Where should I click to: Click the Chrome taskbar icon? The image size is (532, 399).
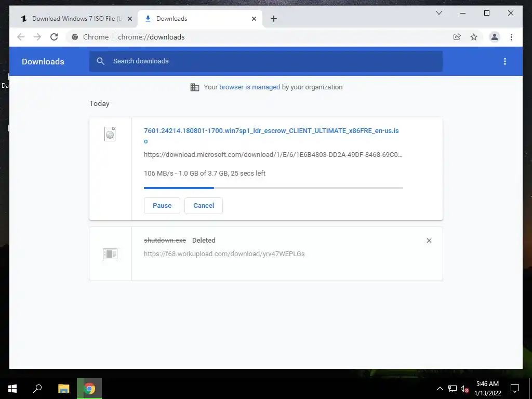(89, 389)
